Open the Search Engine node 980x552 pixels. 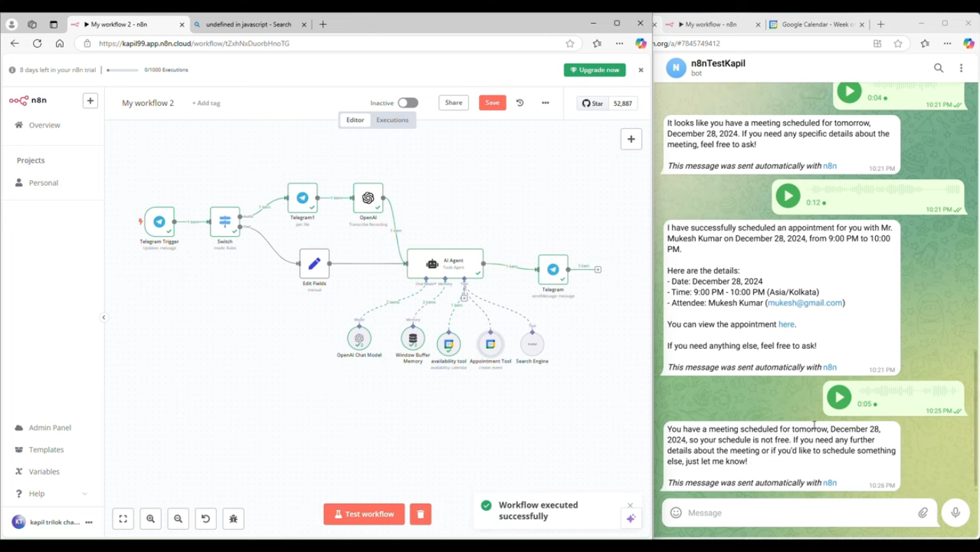[x=532, y=344]
